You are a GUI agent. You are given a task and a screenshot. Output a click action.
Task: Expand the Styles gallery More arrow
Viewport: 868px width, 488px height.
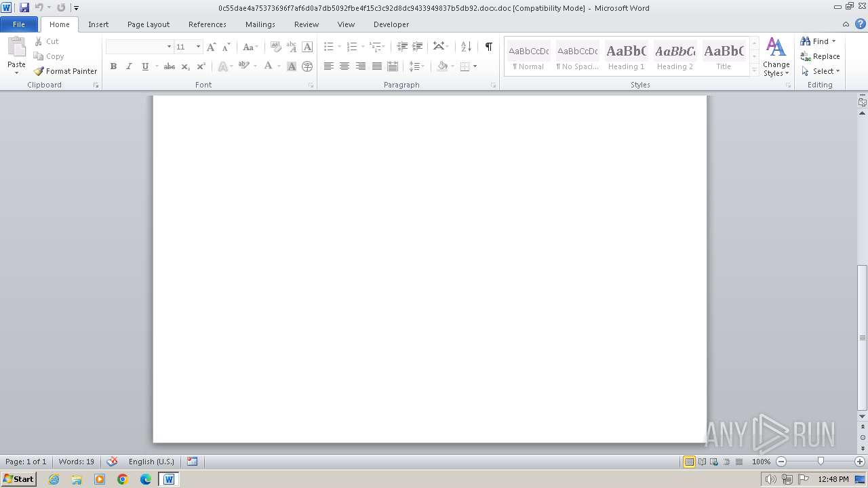(754, 70)
